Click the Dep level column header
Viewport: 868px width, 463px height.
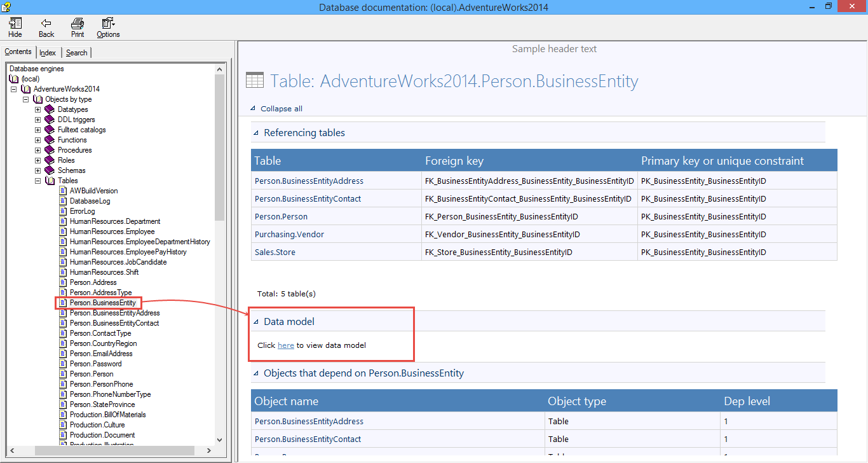[778, 401]
